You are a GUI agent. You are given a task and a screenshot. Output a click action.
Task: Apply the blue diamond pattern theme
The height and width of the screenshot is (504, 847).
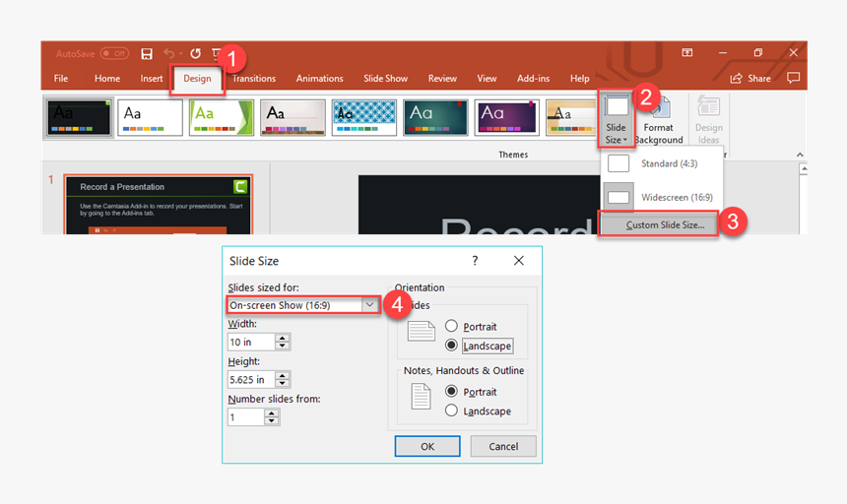[364, 117]
